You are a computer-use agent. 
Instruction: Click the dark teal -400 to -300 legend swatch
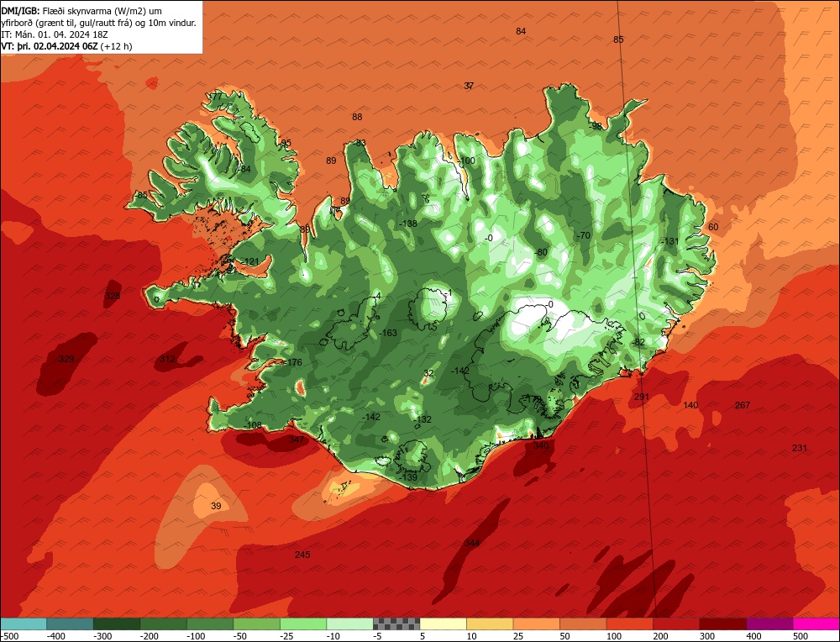[71, 624]
